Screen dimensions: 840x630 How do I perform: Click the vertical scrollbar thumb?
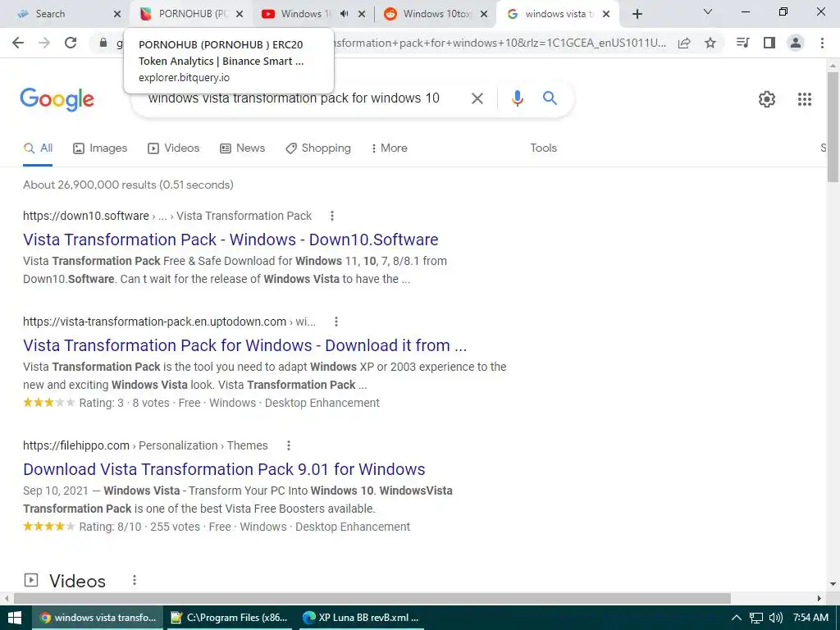pyautogui.click(x=833, y=126)
